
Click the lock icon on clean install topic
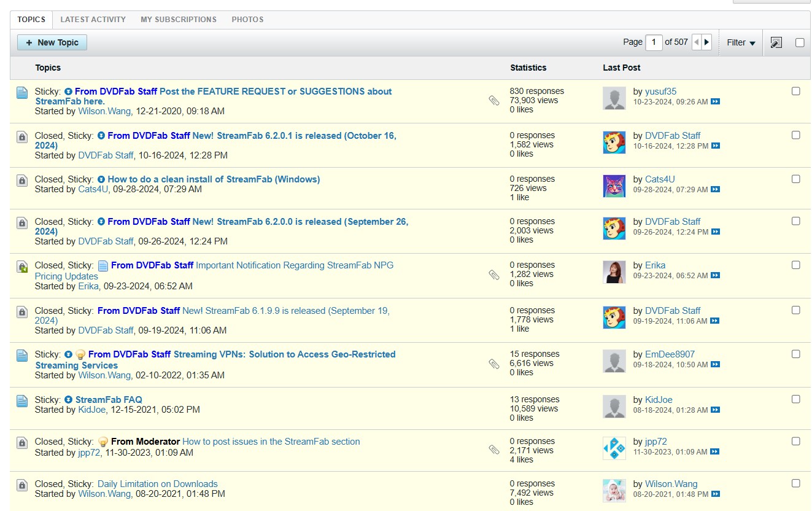point(22,181)
